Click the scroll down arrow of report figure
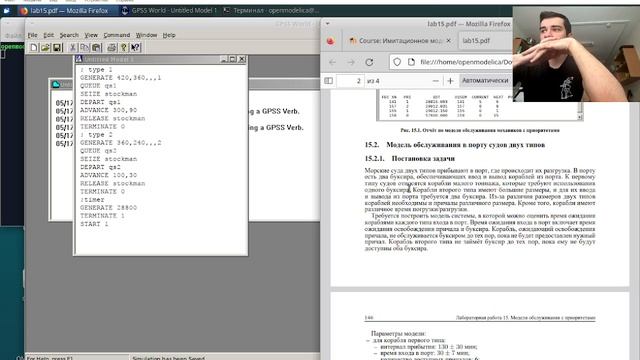The image size is (640, 360). (580, 117)
